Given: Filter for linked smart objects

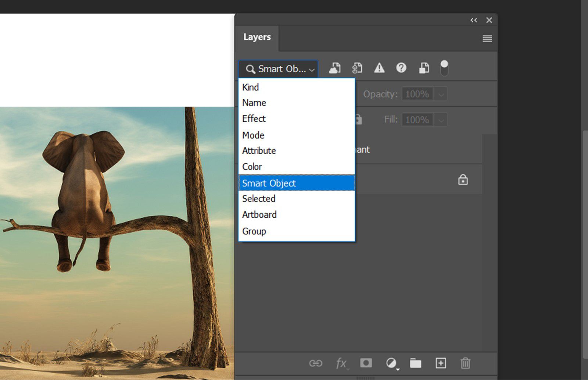Looking at the screenshot, I should (356, 68).
